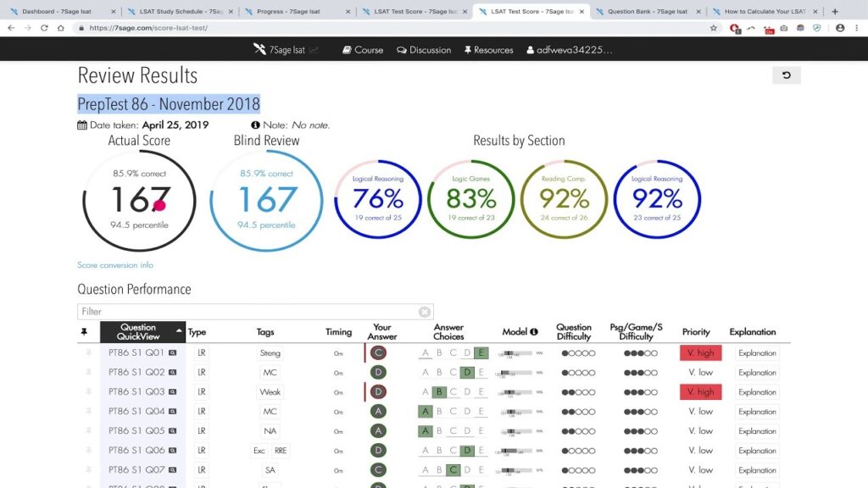Select answer choice B for Q03

[x=438, y=392]
